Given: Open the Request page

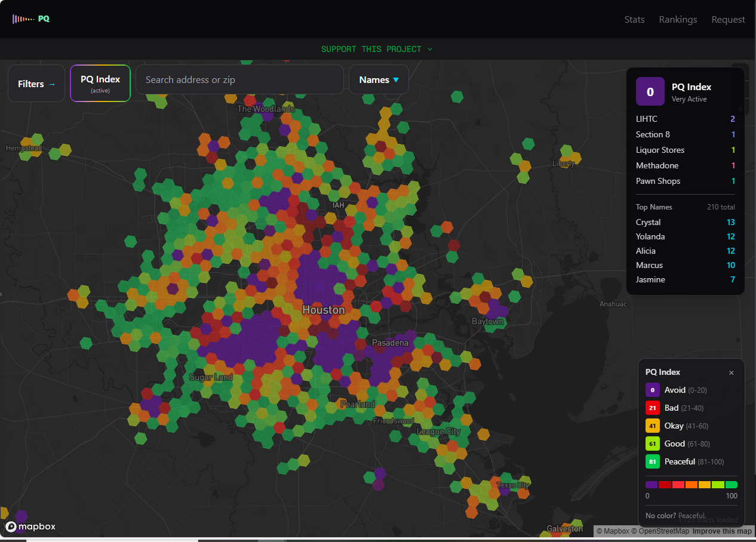Looking at the screenshot, I should pos(728,19).
